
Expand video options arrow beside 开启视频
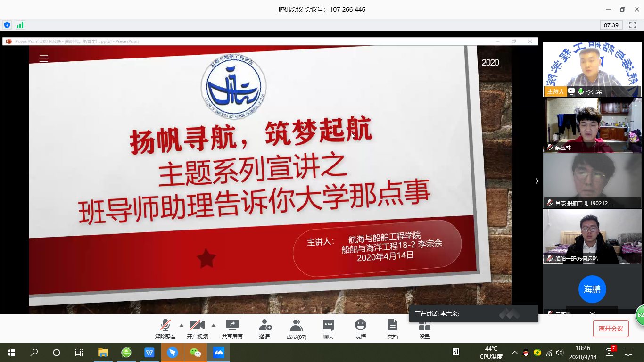(214, 325)
